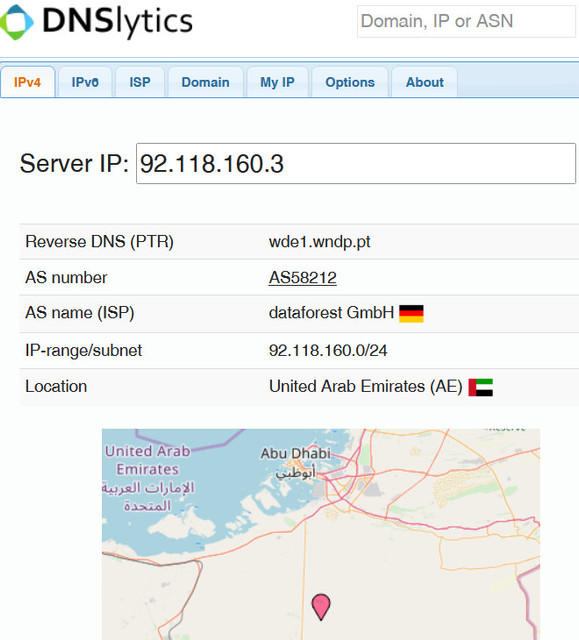Click the map of Abu Dhabi
This screenshot has width=579, height=640.
(x=321, y=534)
